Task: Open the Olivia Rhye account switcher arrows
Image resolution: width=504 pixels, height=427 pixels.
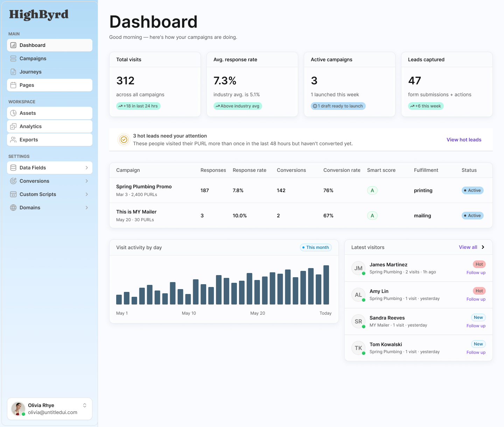Action: [85, 405]
